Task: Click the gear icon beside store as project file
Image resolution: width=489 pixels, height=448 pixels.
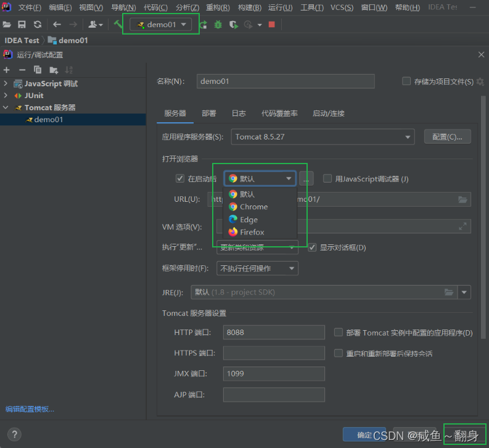Action: pyautogui.click(x=480, y=81)
